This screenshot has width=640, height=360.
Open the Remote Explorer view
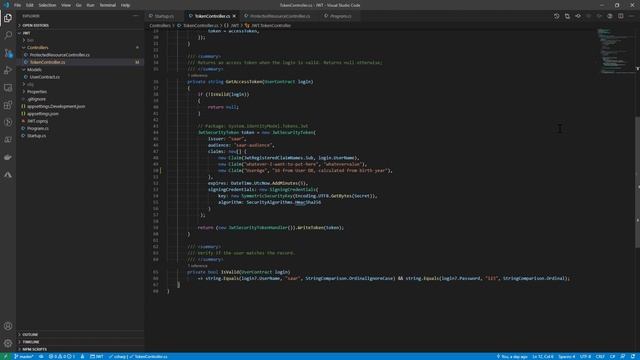point(8,88)
